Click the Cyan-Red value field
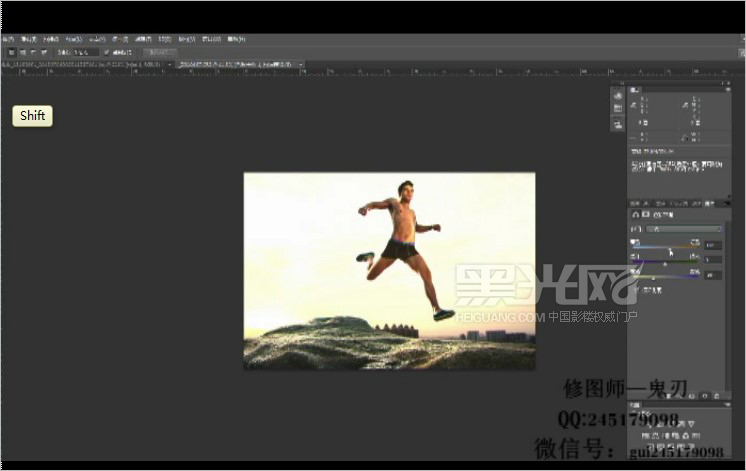Image resolution: width=746 pixels, height=471 pixels. pos(713,245)
